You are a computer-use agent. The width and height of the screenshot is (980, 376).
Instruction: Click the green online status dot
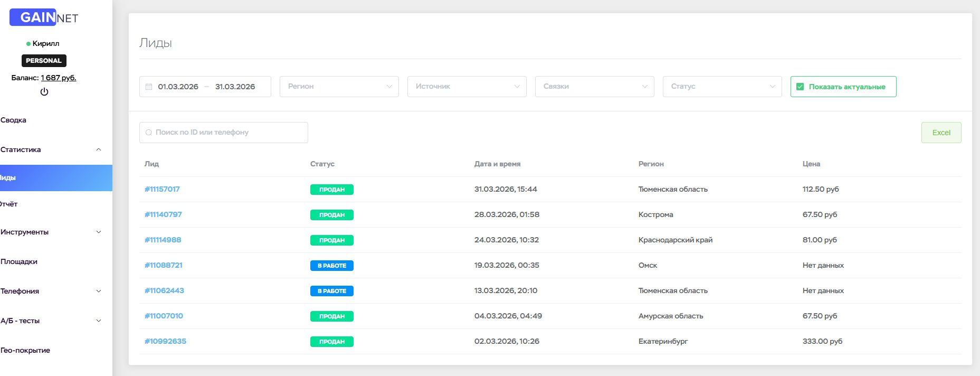[x=28, y=44]
